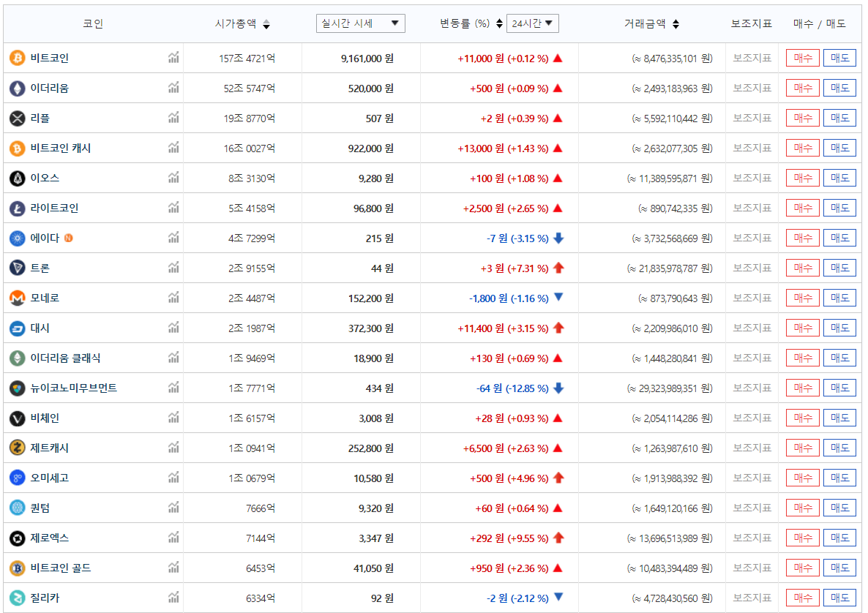
Task: Open 보조지표 for 리플
Action: 751,117
